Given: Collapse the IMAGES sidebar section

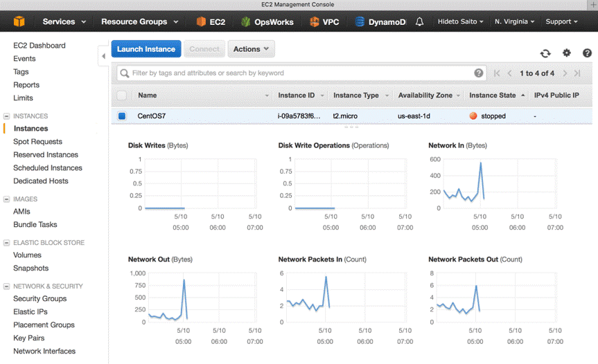Looking at the screenshot, I should click(x=6, y=199).
